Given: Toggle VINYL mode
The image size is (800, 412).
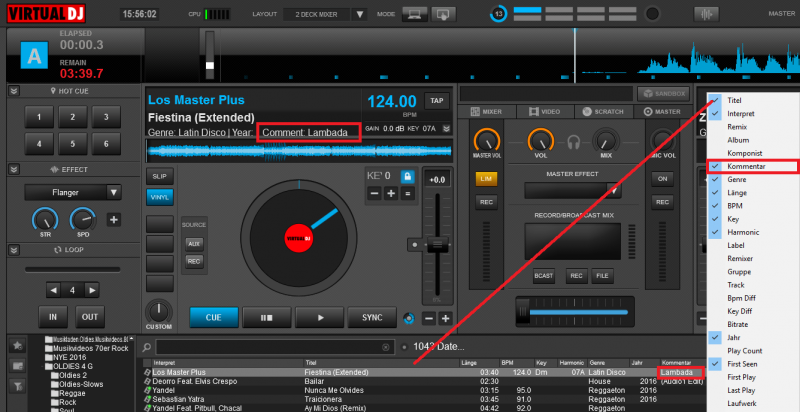Looking at the screenshot, I should tap(160, 197).
